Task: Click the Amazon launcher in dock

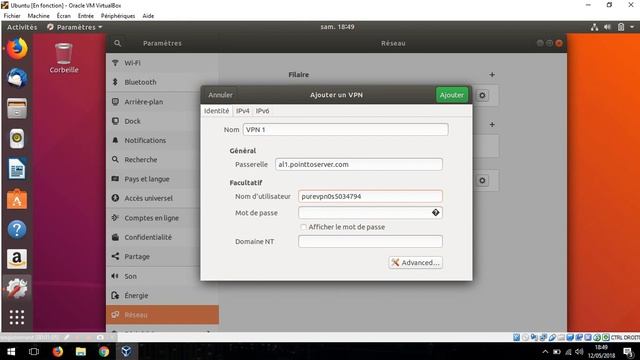Action: tap(17, 259)
